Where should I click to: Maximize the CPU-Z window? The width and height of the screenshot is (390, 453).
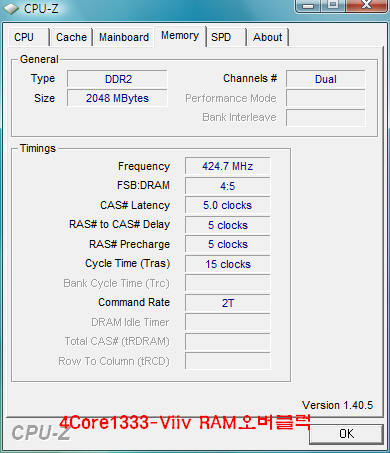(333, 5)
